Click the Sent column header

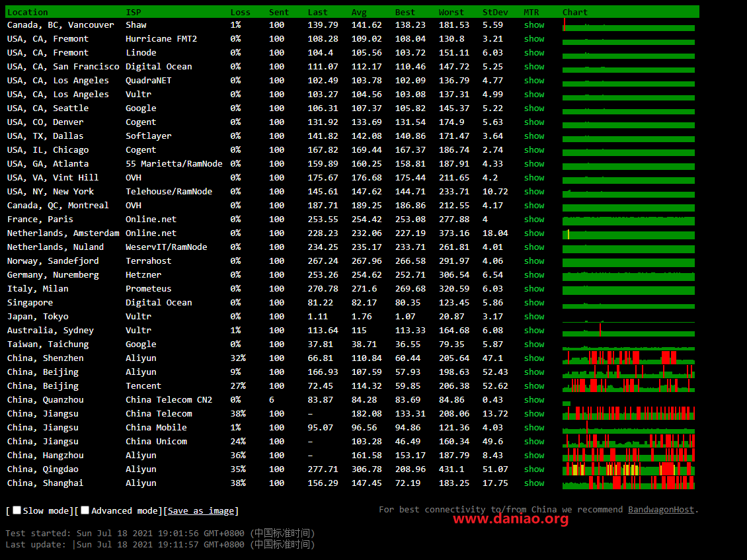point(279,12)
